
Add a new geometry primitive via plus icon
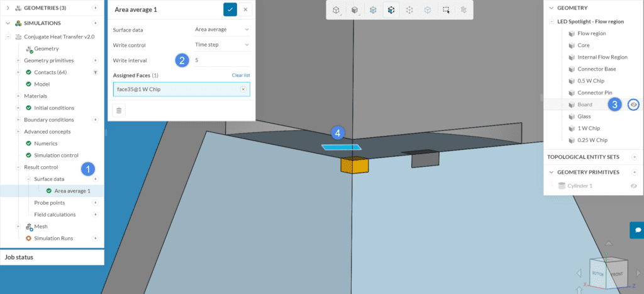pyautogui.click(x=634, y=172)
